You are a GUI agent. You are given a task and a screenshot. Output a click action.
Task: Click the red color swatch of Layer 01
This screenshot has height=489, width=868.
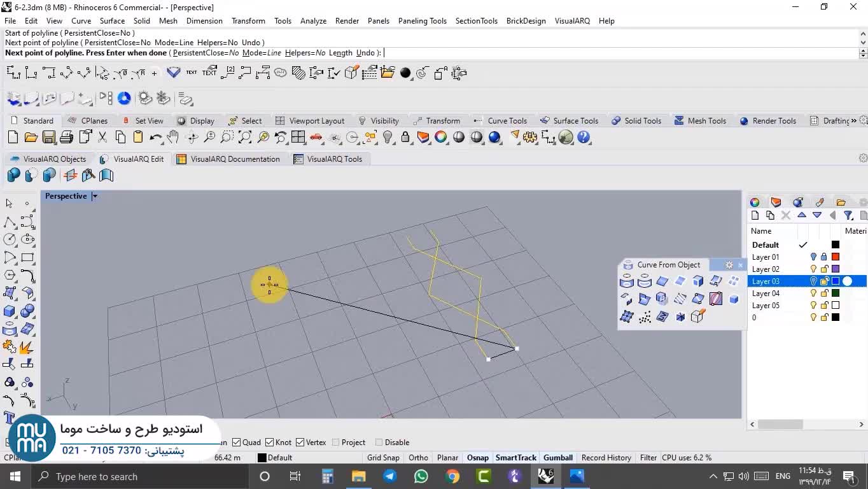pyautogui.click(x=836, y=257)
